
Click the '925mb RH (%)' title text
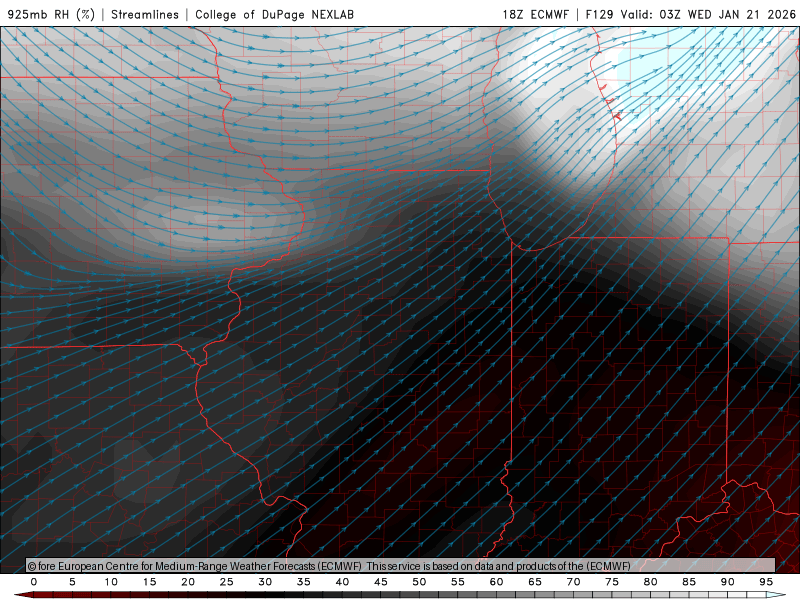pyautogui.click(x=52, y=14)
